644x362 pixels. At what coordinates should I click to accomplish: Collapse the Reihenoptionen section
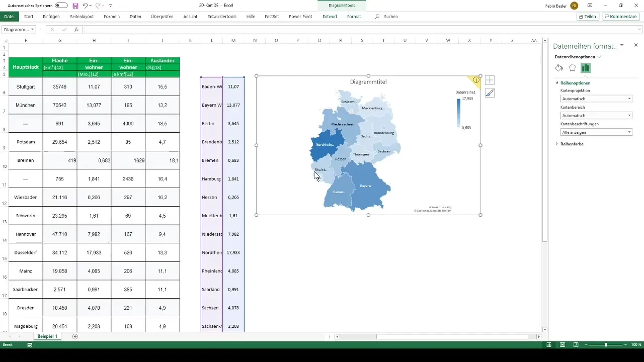pos(557,83)
